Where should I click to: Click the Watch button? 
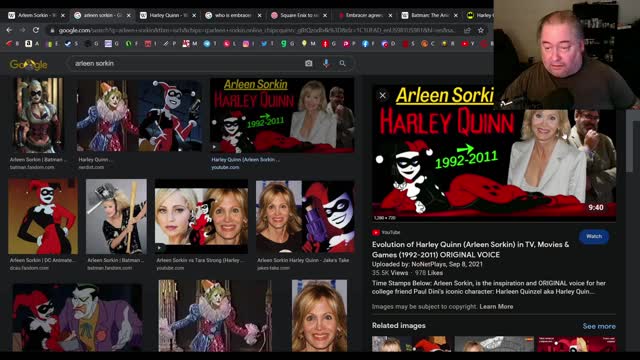click(594, 236)
